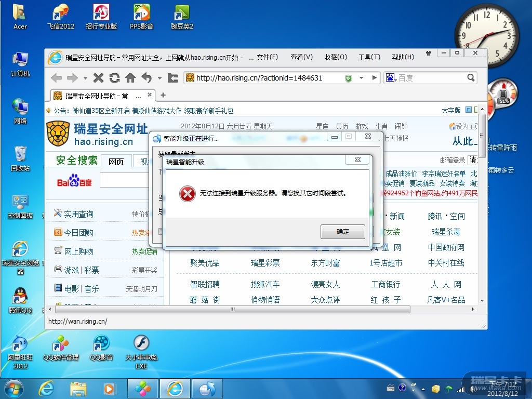Open the QQ影音 desktop icon

click(x=101, y=347)
